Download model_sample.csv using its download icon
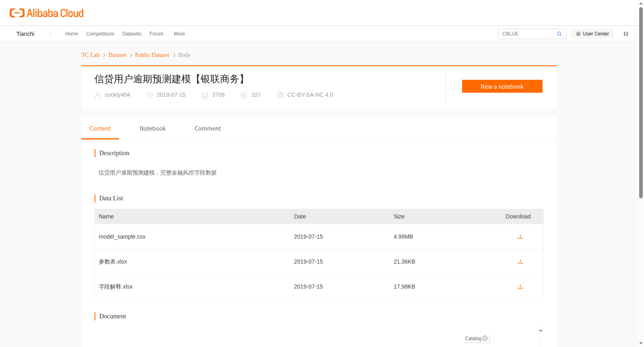Viewport: 644px width, 347px height. click(520, 237)
